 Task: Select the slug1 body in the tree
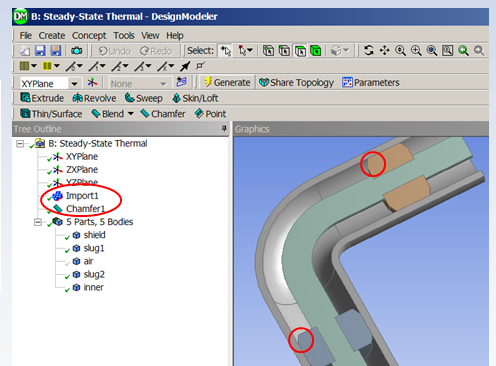tap(94, 248)
